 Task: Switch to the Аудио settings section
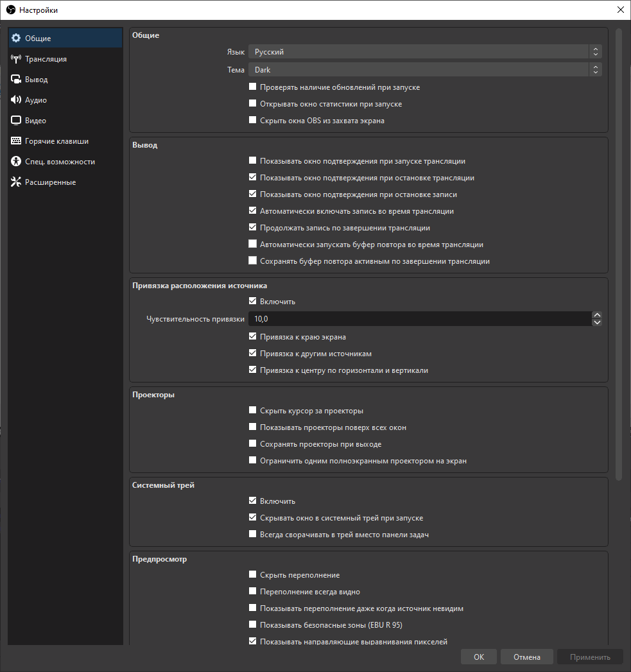point(65,100)
